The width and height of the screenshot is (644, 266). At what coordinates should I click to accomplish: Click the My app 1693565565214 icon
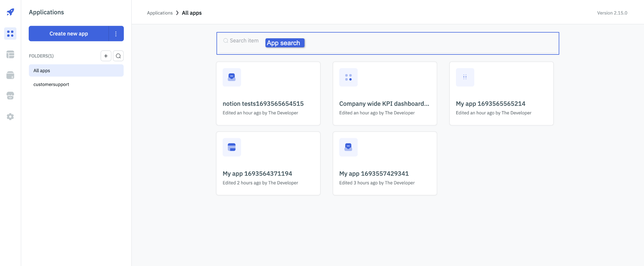coord(465,77)
